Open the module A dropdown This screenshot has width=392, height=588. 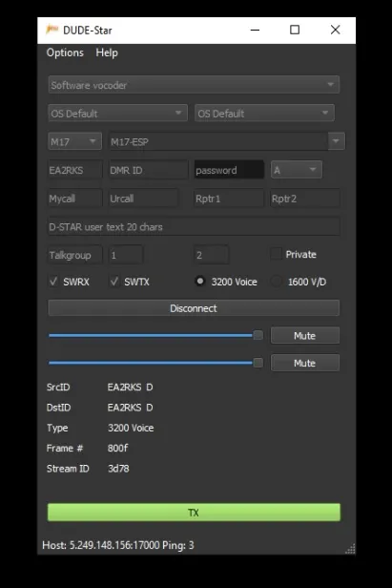pyautogui.click(x=297, y=170)
